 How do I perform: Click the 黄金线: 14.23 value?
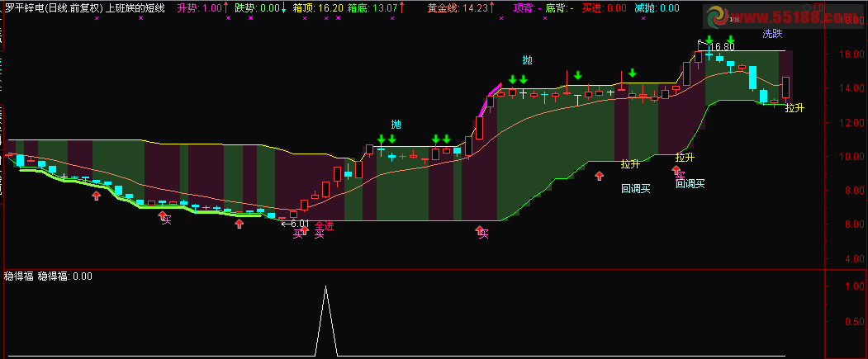tap(458, 8)
